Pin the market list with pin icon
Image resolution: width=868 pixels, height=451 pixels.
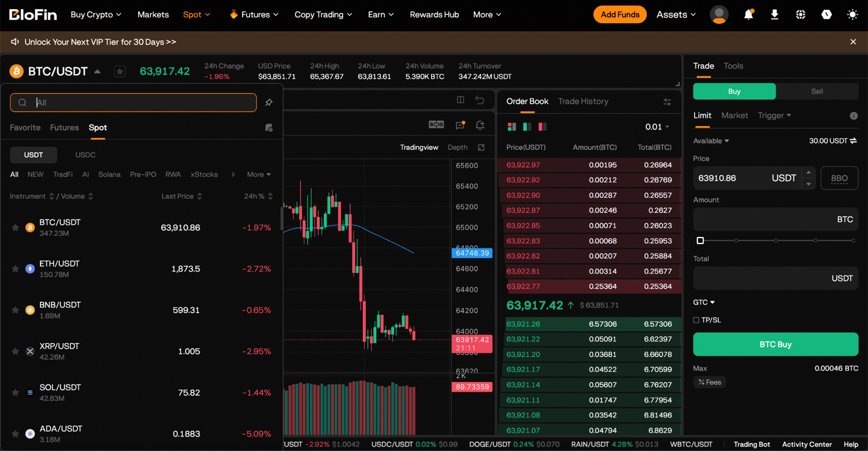pos(269,102)
